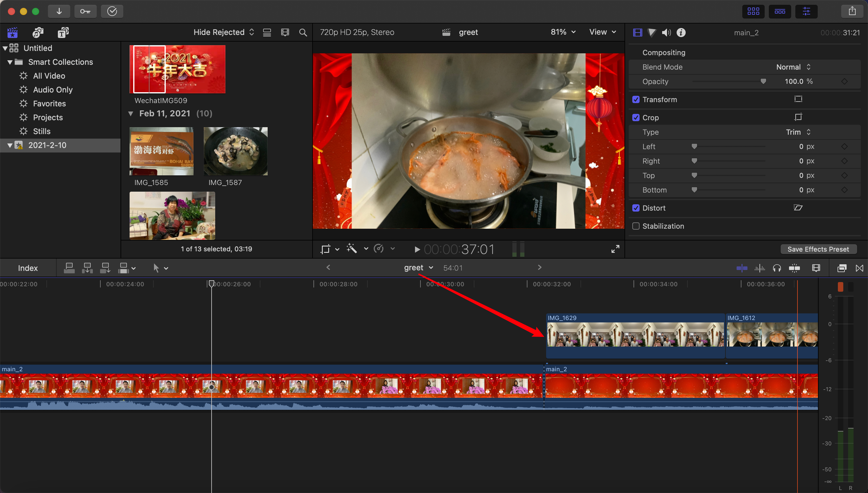Open the Info inspector icon
Viewport: 868px width, 493px height.
point(681,33)
